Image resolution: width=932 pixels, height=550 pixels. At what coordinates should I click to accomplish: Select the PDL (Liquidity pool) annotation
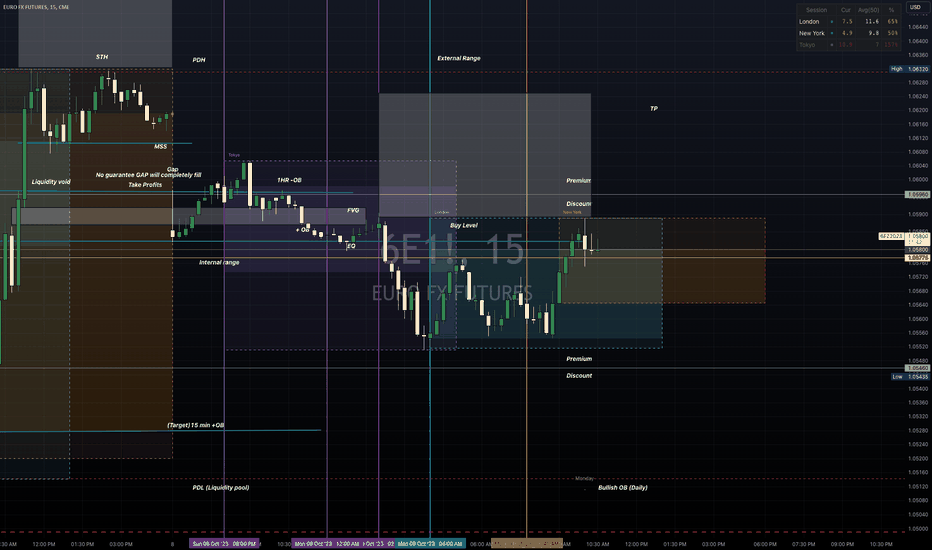221,488
